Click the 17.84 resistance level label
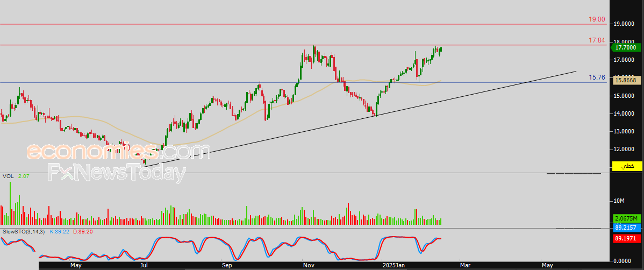This screenshot has width=644, height=270. point(597,40)
